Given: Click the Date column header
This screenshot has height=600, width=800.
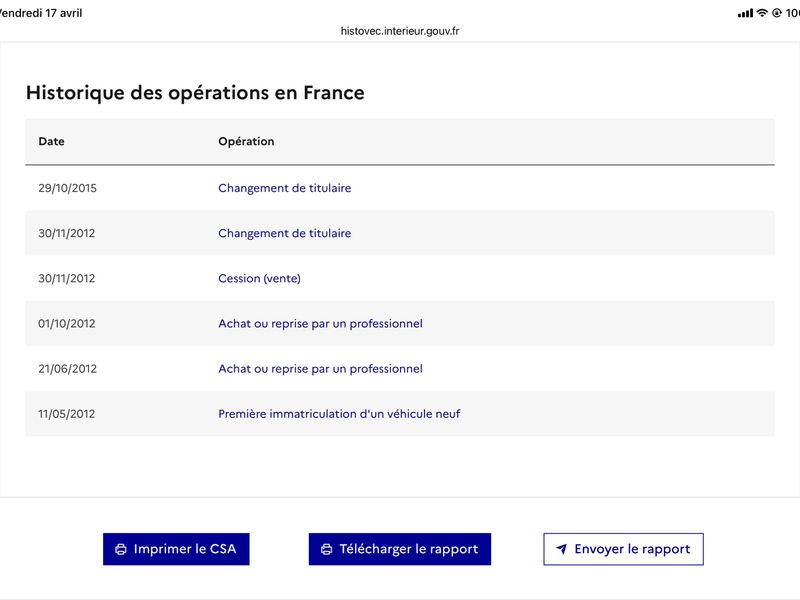Looking at the screenshot, I should click(52, 141).
